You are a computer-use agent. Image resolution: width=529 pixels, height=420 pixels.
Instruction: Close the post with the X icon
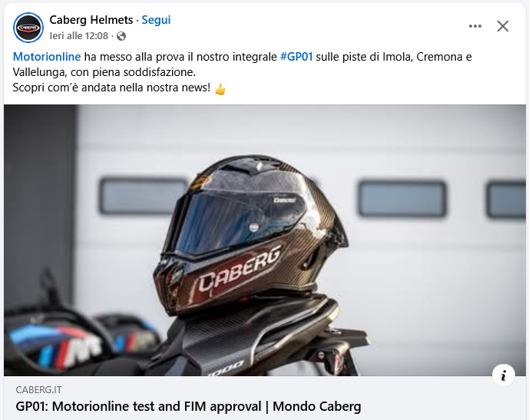click(503, 26)
